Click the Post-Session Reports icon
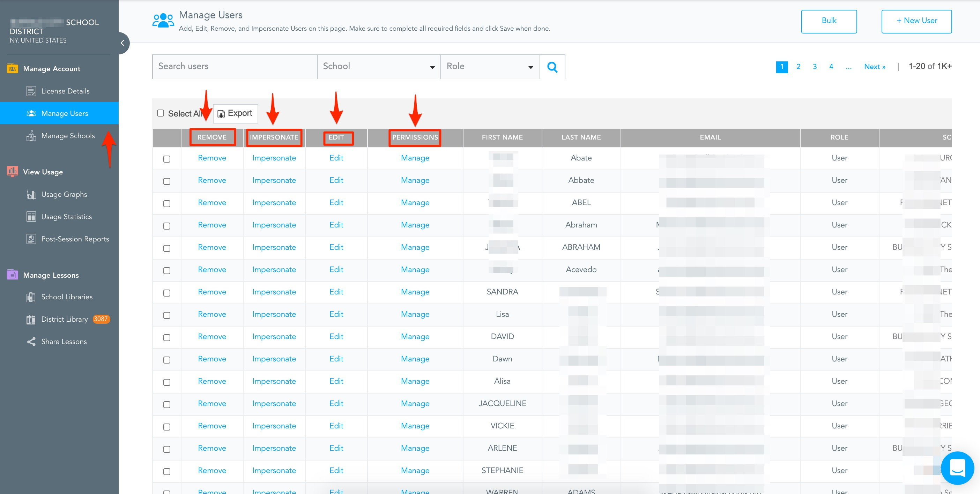Viewport: 980px width, 494px height. pyautogui.click(x=31, y=239)
